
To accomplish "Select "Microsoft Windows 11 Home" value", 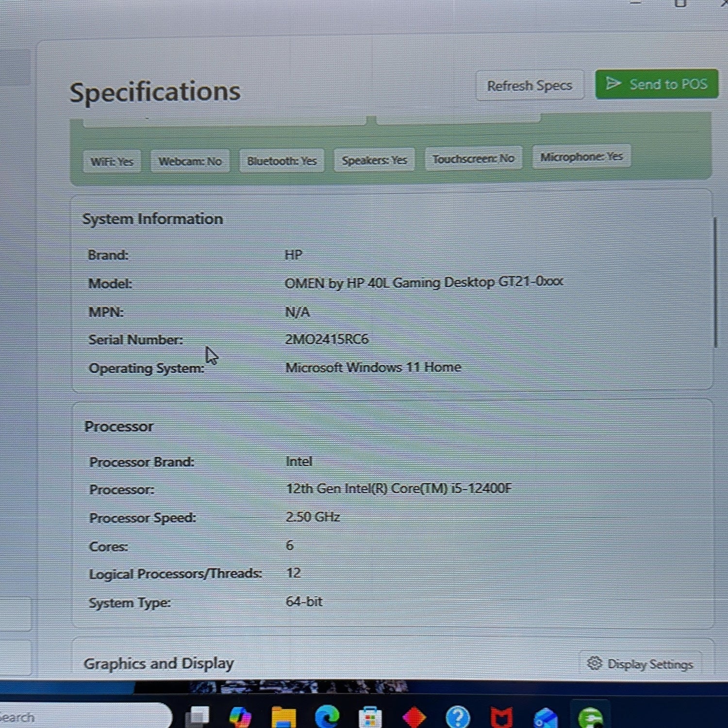I will (x=373, y=367).
